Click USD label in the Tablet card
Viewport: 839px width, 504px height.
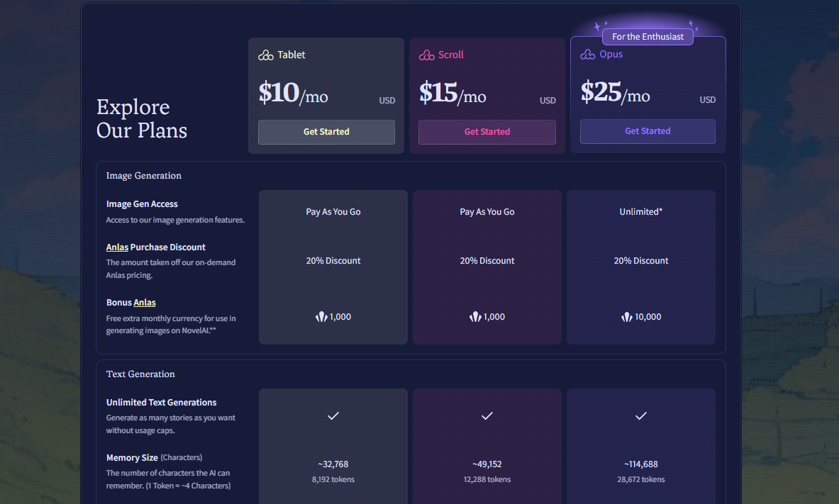(387, 101)
